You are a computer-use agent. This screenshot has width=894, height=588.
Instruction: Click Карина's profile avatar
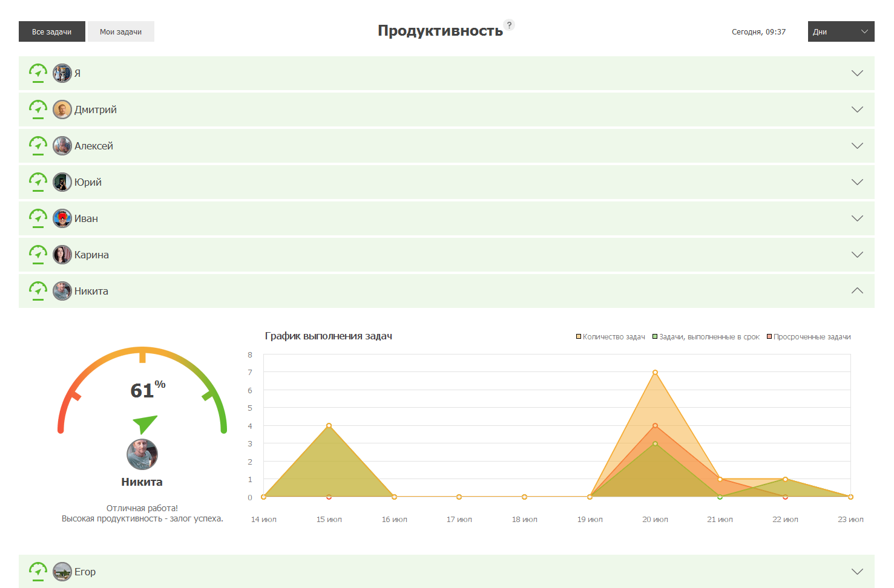[62, 255]
